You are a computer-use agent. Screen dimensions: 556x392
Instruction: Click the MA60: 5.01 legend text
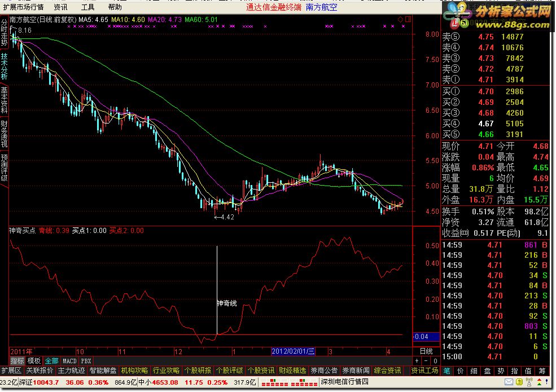coord(201,20)
